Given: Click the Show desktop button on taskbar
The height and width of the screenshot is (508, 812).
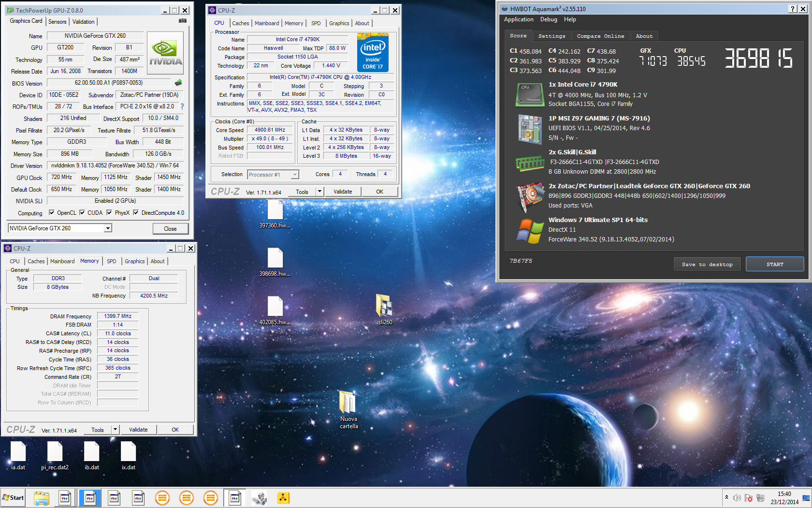Looking at the screenshot, I should click(806, 498).
